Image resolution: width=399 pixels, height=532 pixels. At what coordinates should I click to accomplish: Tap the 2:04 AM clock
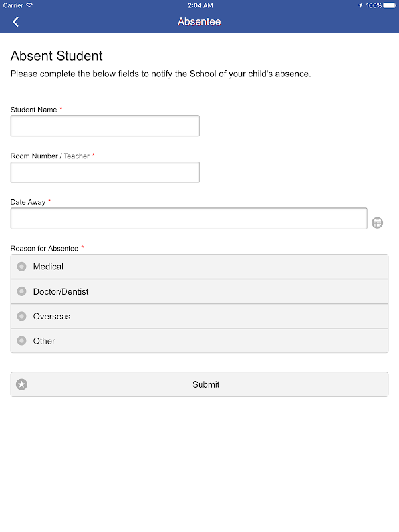point(199,5)
